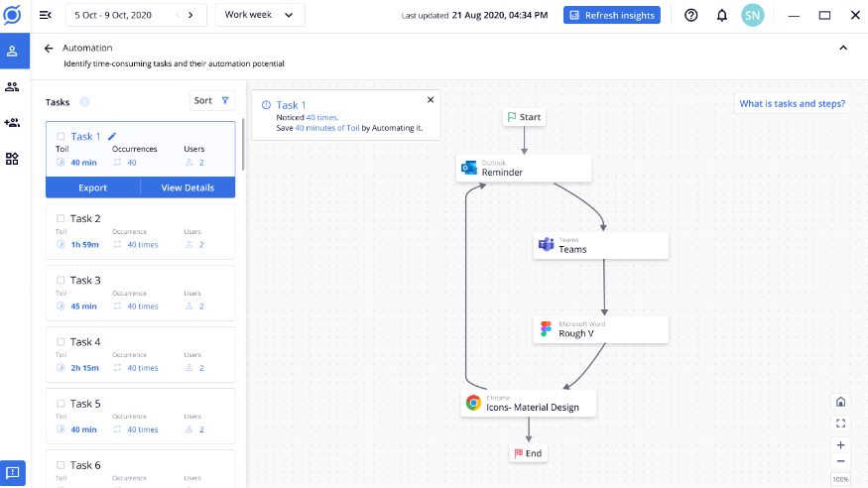
Task: Click the home reset view icon
Action: pyautogui.click(x=840, y=402)
